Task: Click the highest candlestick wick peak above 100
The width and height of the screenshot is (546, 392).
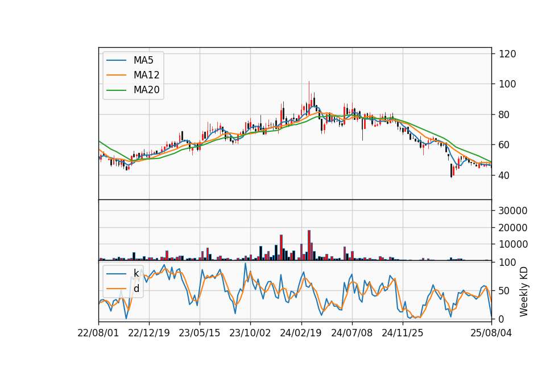Action: (309, 82)
